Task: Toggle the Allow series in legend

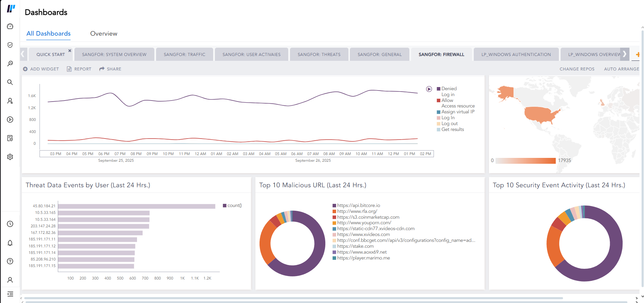Action: [447, 100]
